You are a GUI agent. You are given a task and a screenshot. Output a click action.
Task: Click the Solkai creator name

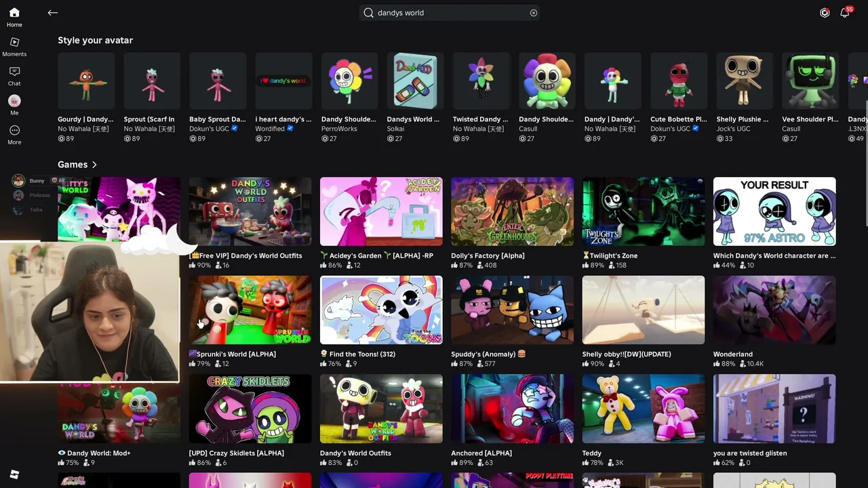click(395, 129)
